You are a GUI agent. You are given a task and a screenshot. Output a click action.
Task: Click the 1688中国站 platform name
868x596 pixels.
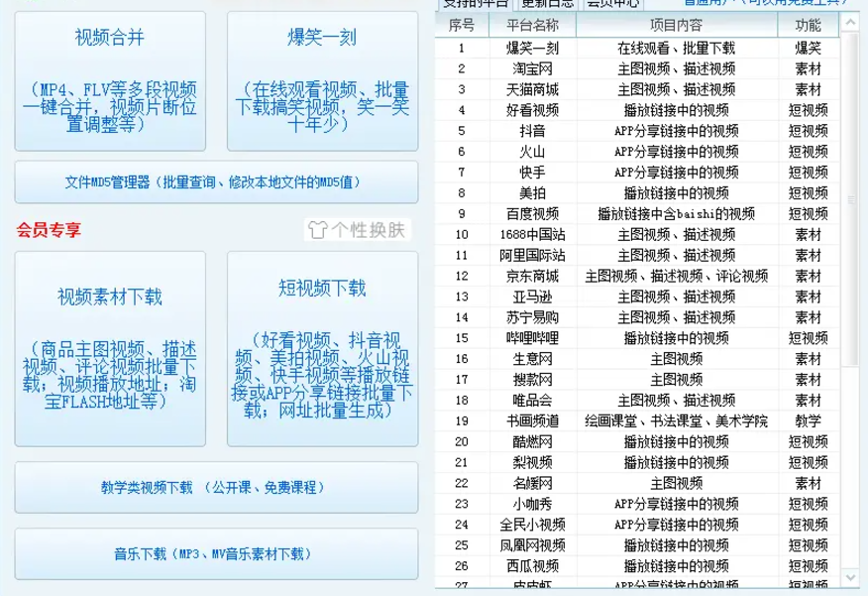[532, 234]
